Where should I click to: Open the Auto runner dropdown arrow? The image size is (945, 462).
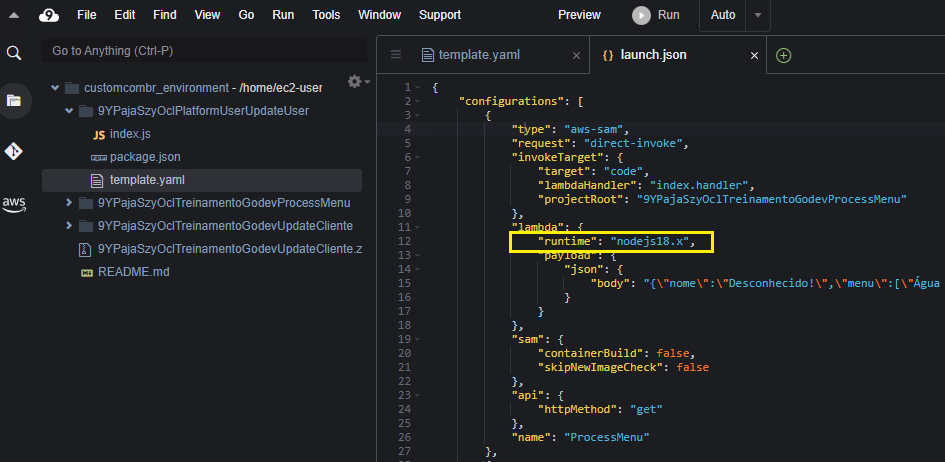[758, 15]
